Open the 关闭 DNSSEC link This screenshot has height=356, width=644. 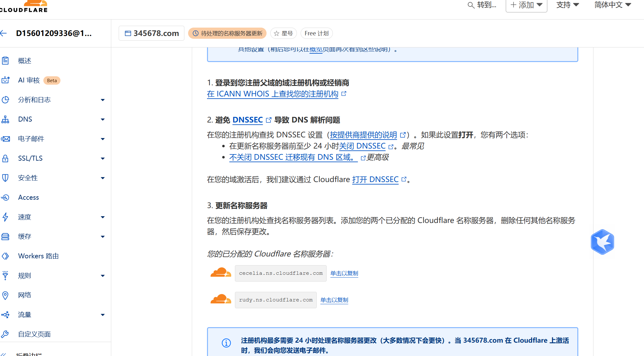pyautogui.click(x=362, y=146)
